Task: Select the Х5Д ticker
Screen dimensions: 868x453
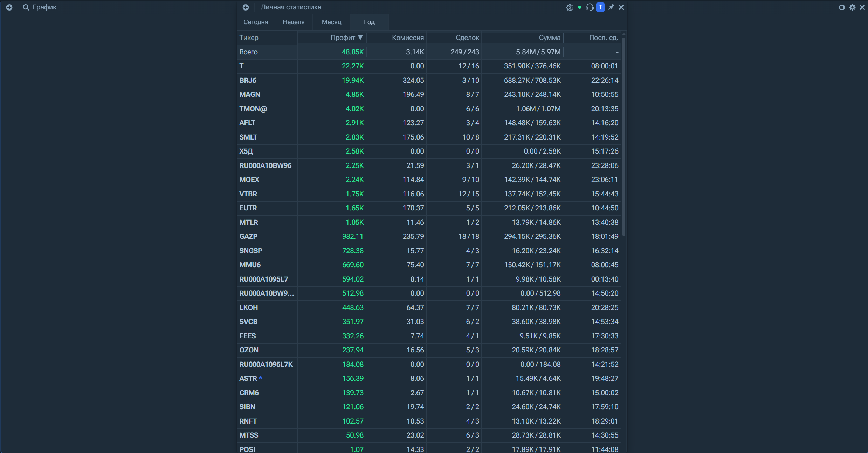Action: (246, 151)
